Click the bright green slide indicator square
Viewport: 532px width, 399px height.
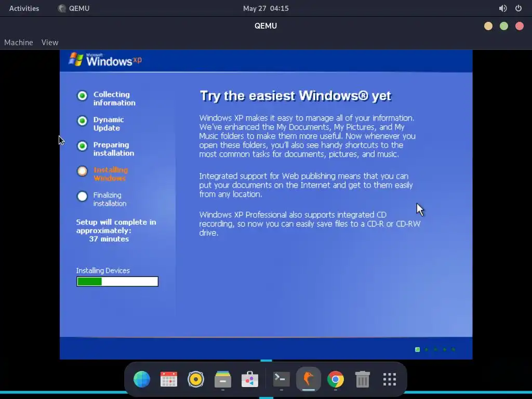point(418,350)
